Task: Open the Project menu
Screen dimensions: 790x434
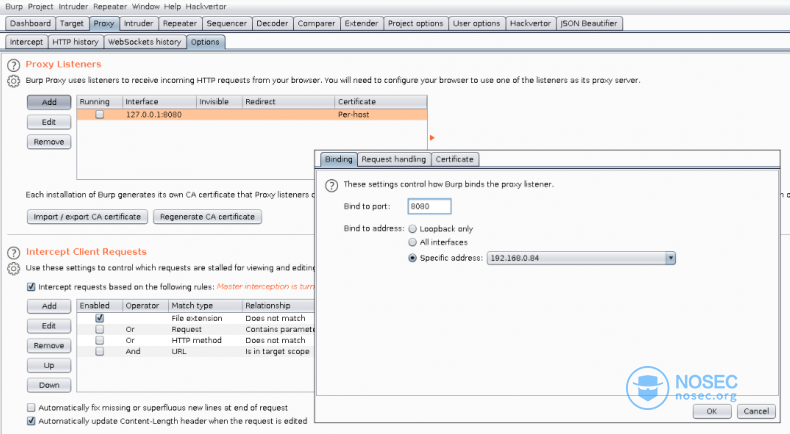Action: (x=40, y=7)
